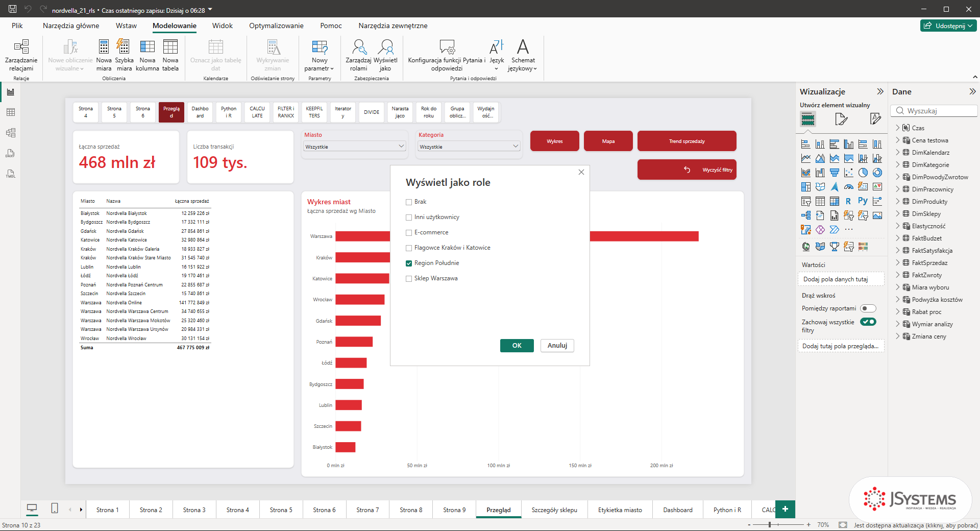980x531 pixels.
Task: Click the zoom in plus button
Action: tap(808, 525)
